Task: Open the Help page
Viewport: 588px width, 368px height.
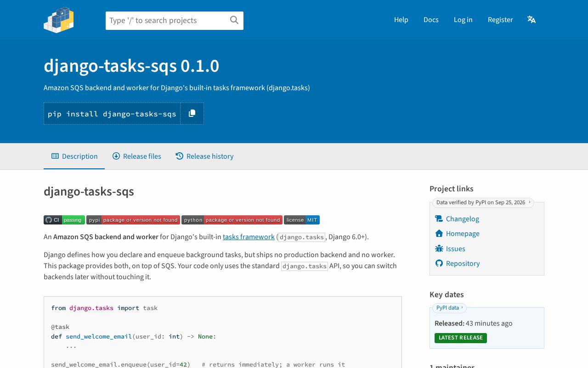Action: [x=401, y=19]
